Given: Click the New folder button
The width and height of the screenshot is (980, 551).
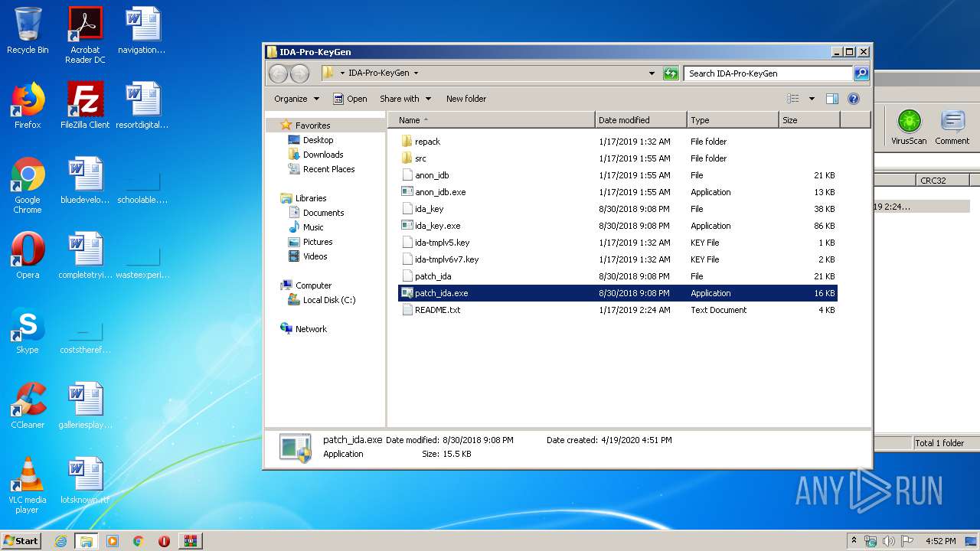Looking at the screenshot, I should pos(466,99).
